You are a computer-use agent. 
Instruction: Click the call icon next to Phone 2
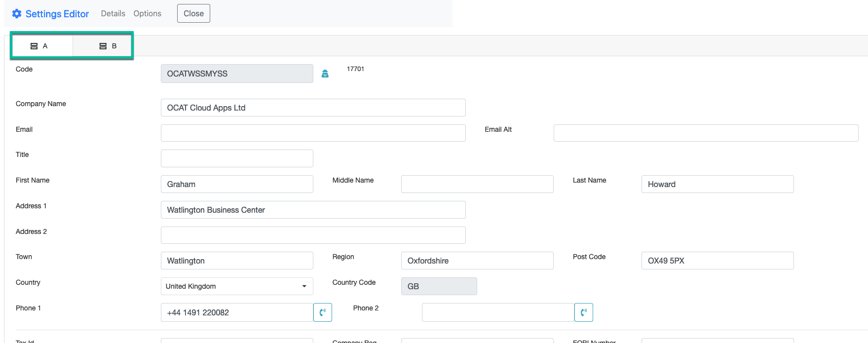(x=583, y=312)
